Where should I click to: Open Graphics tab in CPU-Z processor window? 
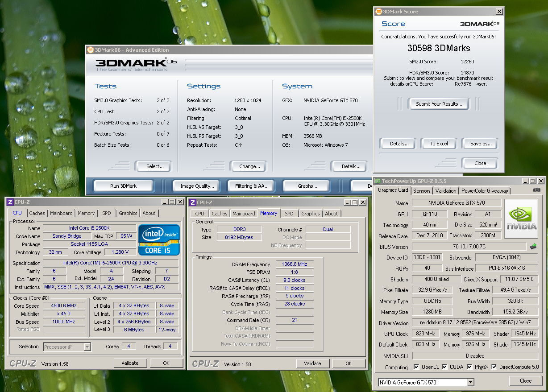point(128,213)
